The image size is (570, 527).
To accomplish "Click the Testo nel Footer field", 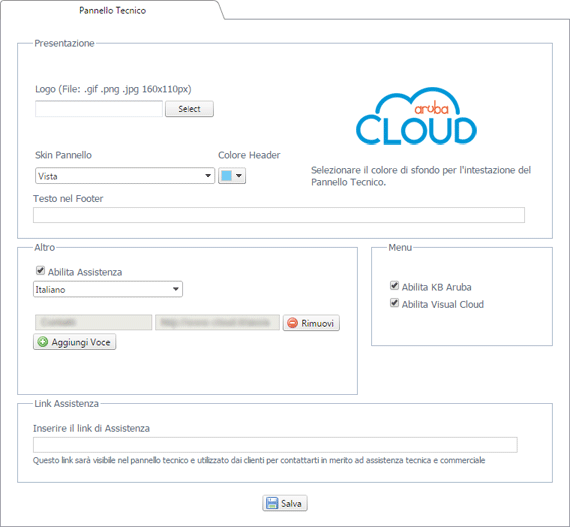I will 279,215.
